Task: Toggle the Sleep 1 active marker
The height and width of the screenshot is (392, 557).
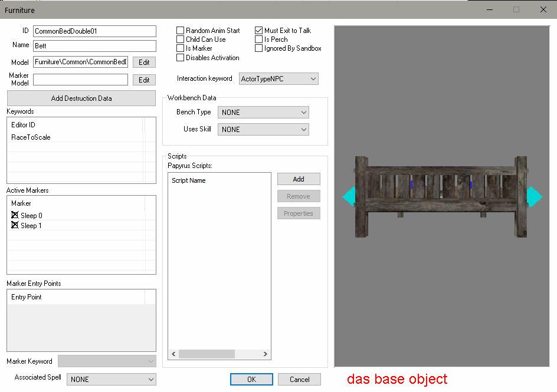Action: 15,225
